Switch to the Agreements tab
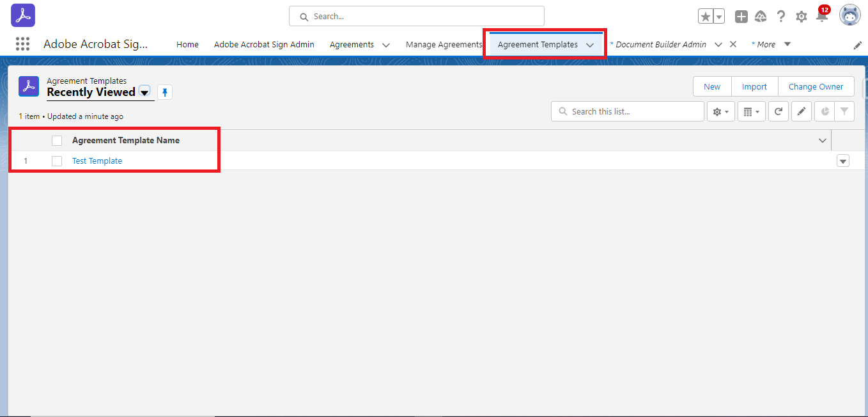 (x=352, y=44)
